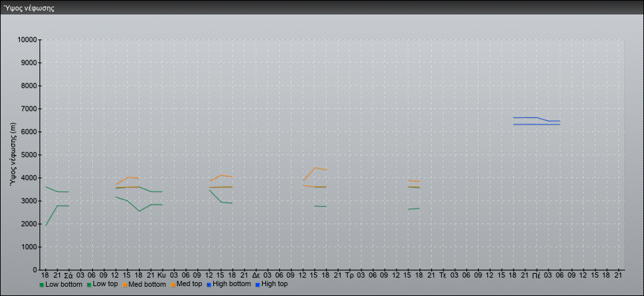
Task: Click the Σά day label on x-axis
Action: (68, 274)
